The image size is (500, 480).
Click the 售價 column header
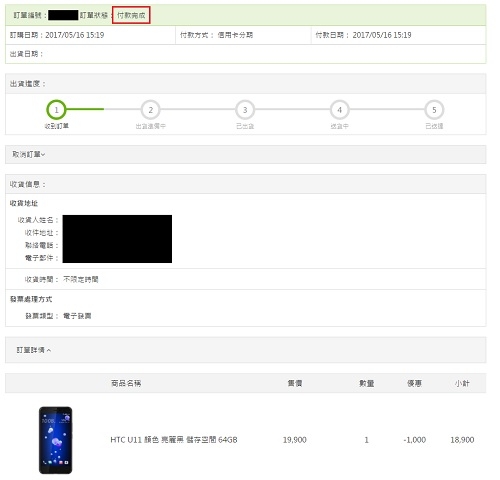pyautogui.click(x=295, y=383)
